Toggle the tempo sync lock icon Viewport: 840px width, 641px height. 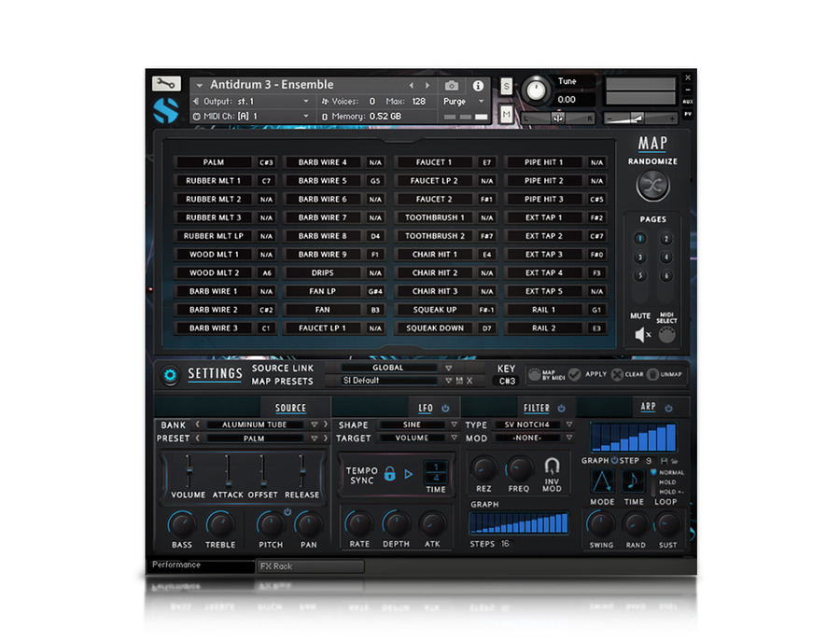pos(390,474)
